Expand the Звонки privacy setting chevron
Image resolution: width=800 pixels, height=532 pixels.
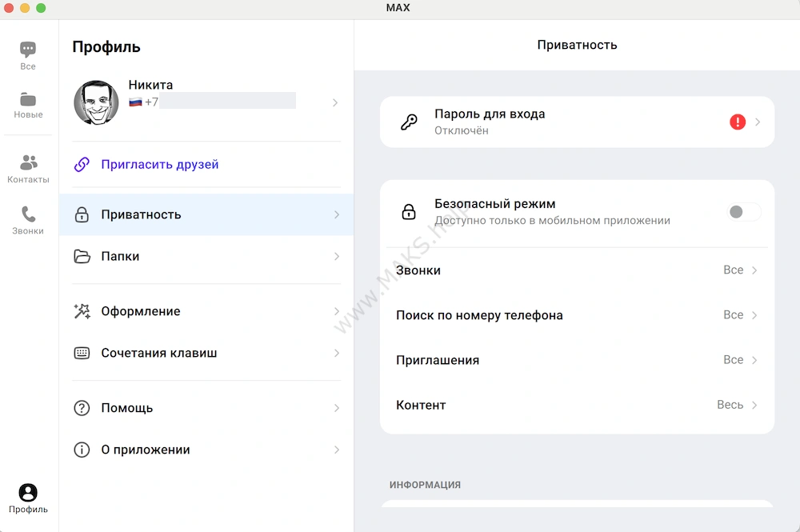coord(754,270)
